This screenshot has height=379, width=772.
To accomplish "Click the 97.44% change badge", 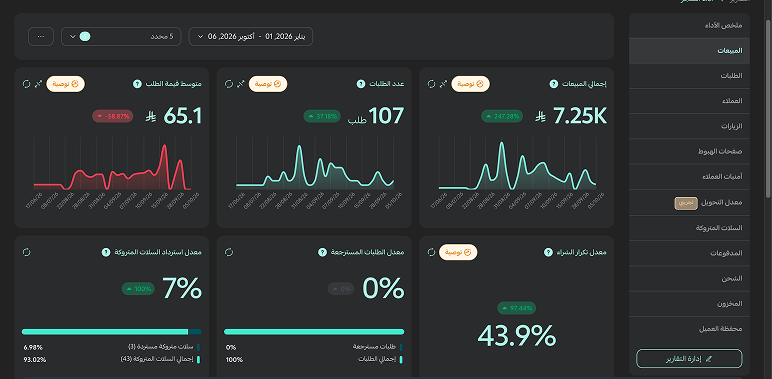I will [x=516, y=308].
